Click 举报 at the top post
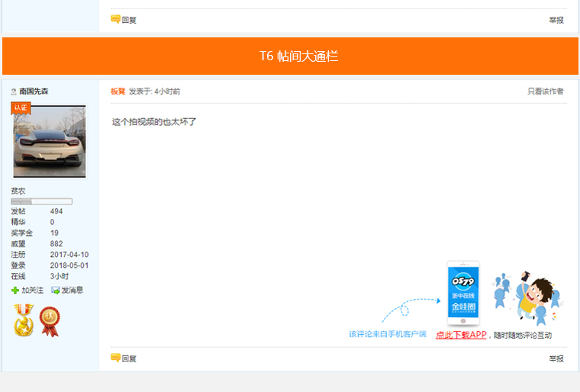The image size is (580, 392). coord(556,20)
